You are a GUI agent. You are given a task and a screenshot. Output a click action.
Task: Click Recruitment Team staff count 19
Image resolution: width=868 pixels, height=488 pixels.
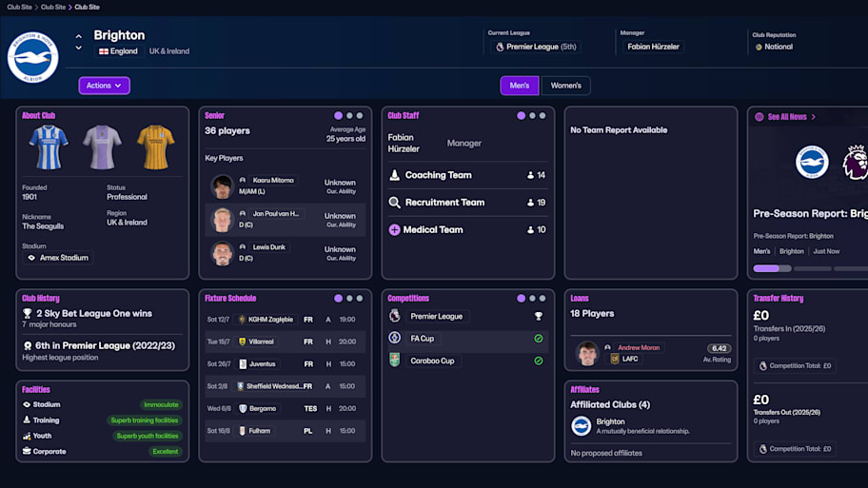pos(537,203)
